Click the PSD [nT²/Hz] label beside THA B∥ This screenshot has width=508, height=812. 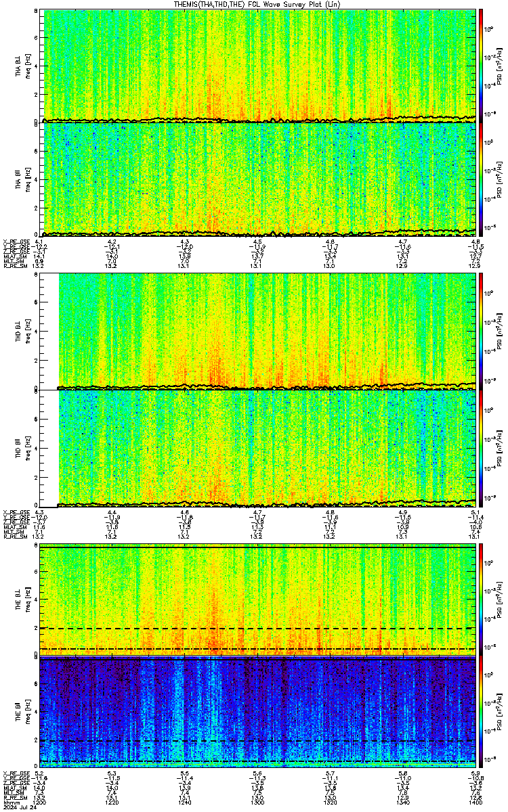500,179
